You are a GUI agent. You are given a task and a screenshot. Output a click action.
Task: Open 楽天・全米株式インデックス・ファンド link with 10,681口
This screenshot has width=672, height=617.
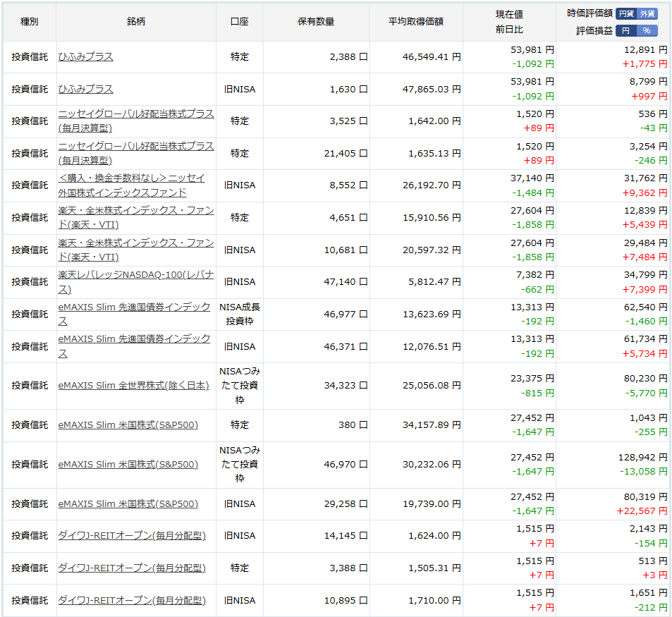136,250
